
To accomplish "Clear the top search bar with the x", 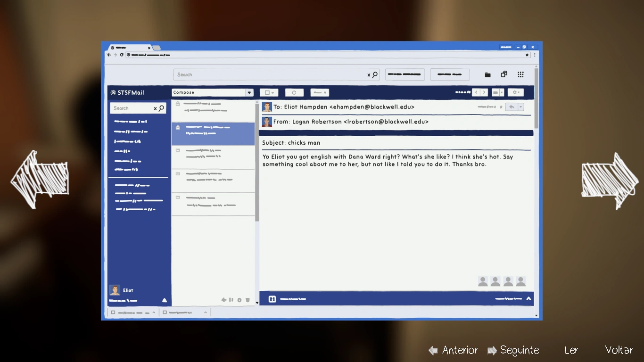I will tap(369, 75).
